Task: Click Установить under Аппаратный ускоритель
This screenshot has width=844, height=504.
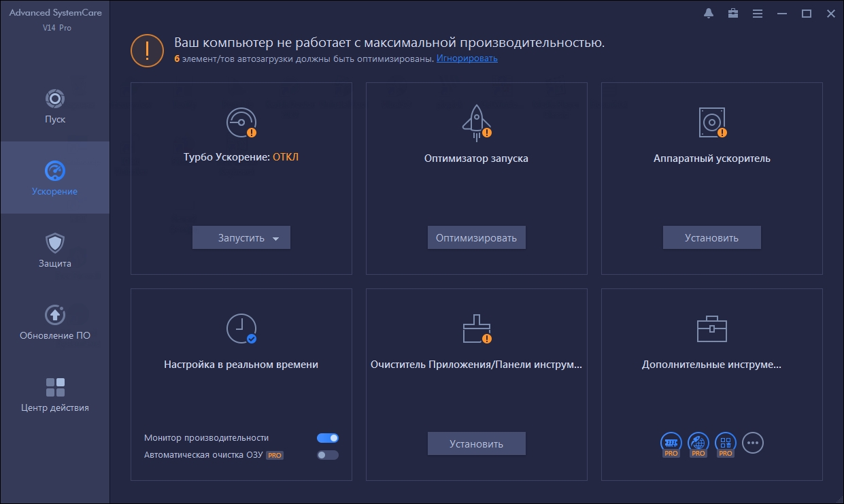Action: click(711, 238)
